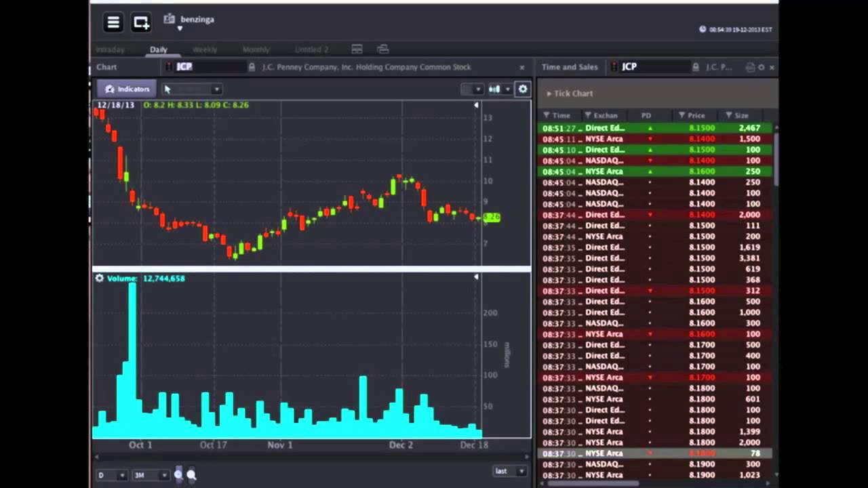Collapse the price chart pane arrow
Viewport: 868px width, 488px height.
476,105
